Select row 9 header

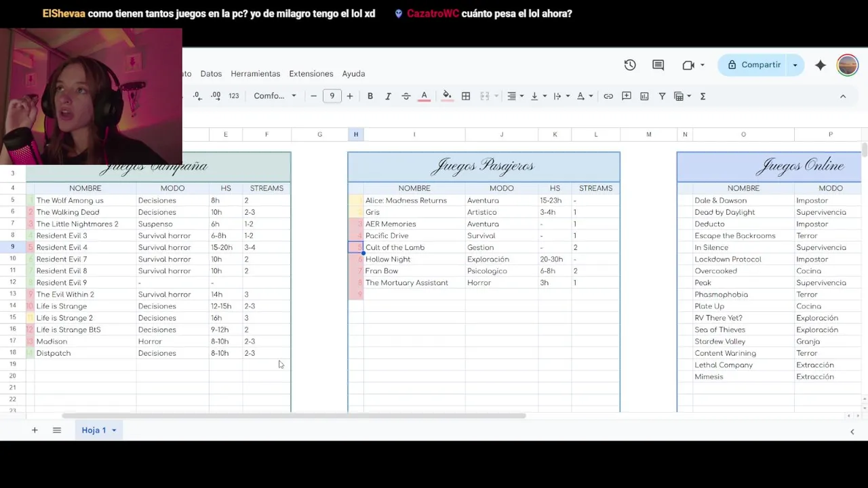[13, 247]
